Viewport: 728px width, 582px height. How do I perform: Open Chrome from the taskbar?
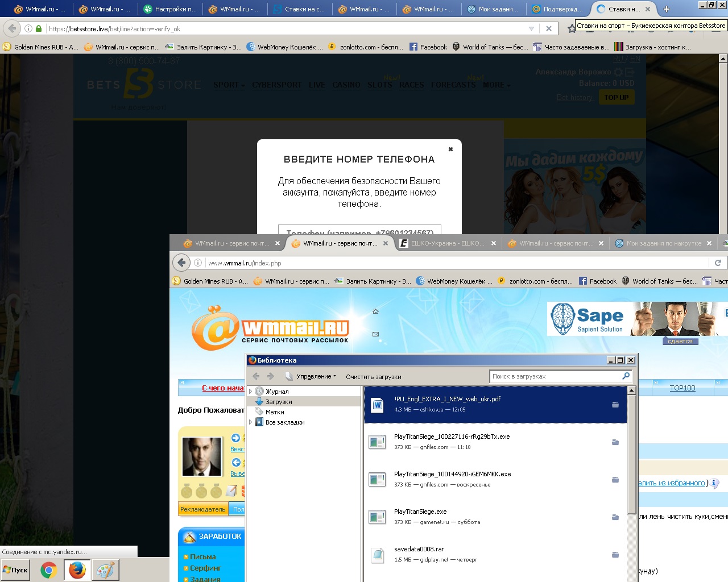(49, 570)
